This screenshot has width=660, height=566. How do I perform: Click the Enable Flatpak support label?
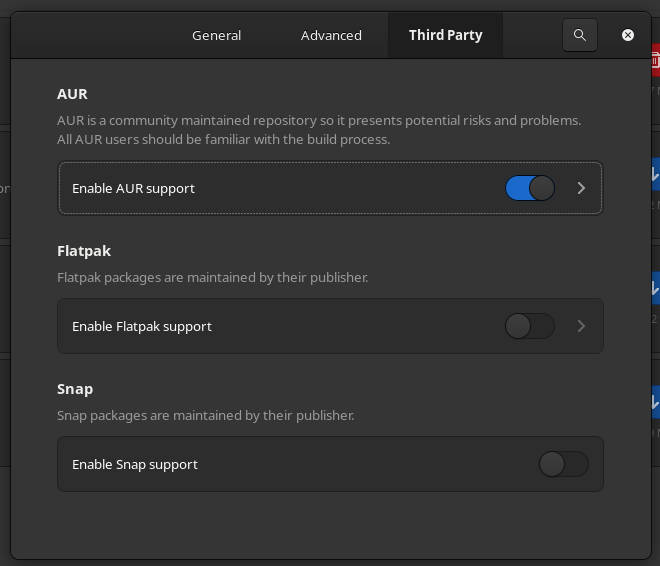(x=142, y=327)
